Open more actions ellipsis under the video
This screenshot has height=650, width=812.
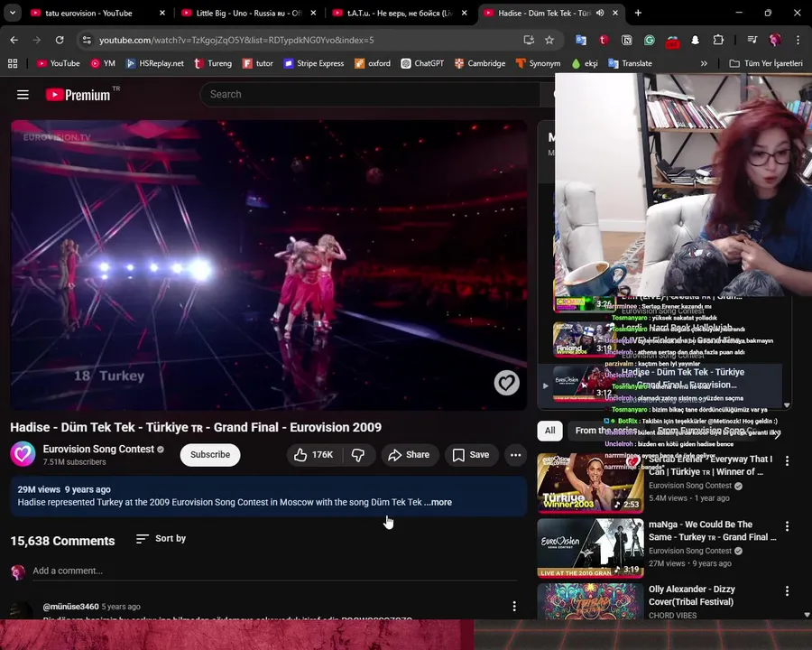(x=515, y=455)
